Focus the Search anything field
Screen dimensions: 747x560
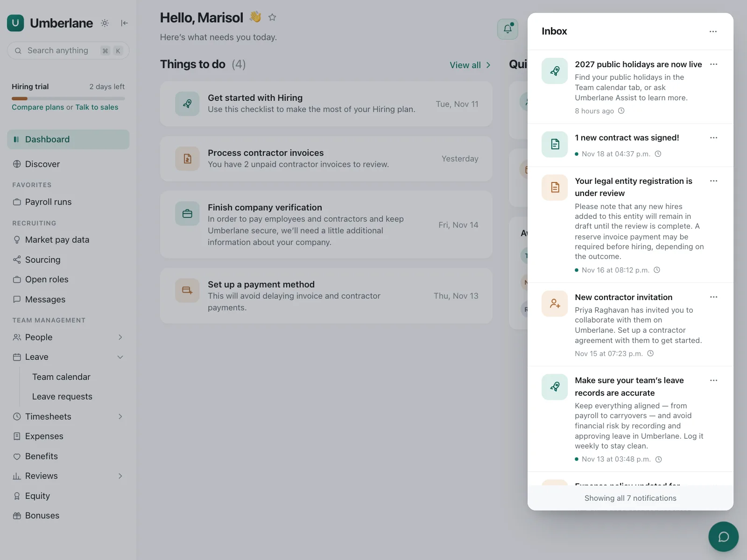coord(68,50)
